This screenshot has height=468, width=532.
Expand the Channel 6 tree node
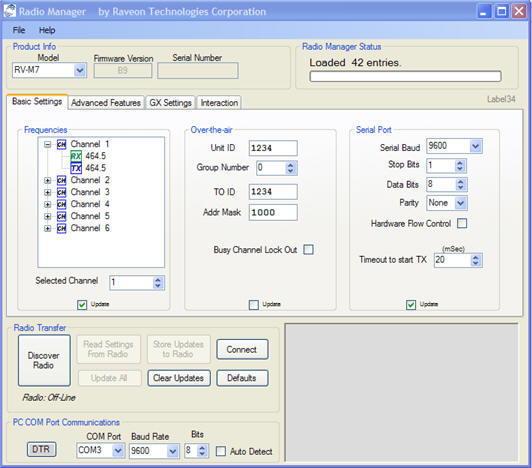(48, 228)
